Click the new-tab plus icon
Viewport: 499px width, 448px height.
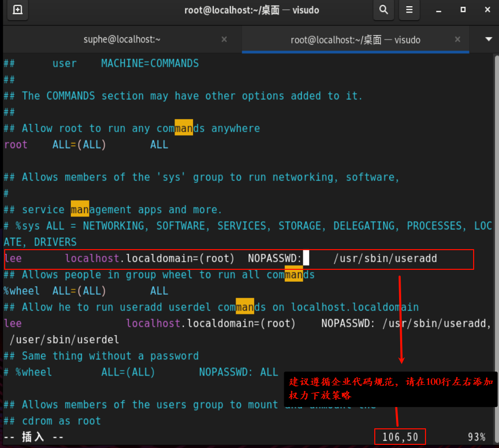point(17,10)
